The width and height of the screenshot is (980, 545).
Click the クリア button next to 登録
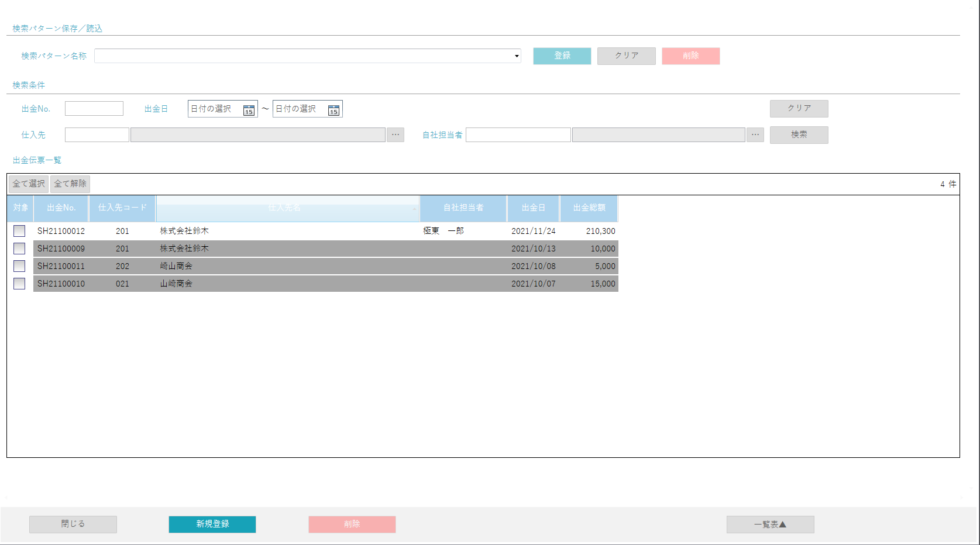627,56
